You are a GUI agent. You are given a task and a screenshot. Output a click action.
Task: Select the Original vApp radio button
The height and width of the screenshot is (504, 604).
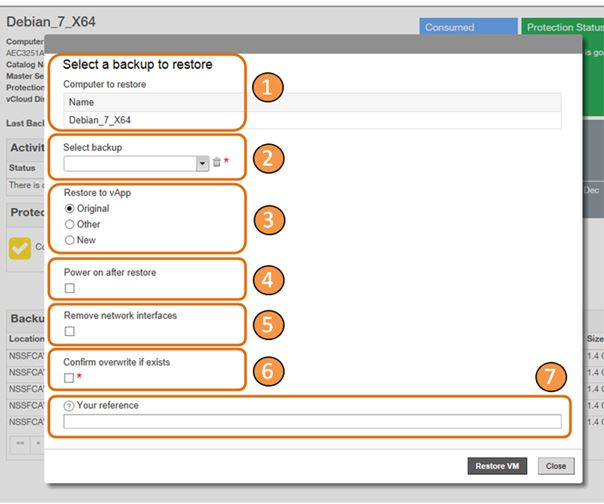click(69, 208)
